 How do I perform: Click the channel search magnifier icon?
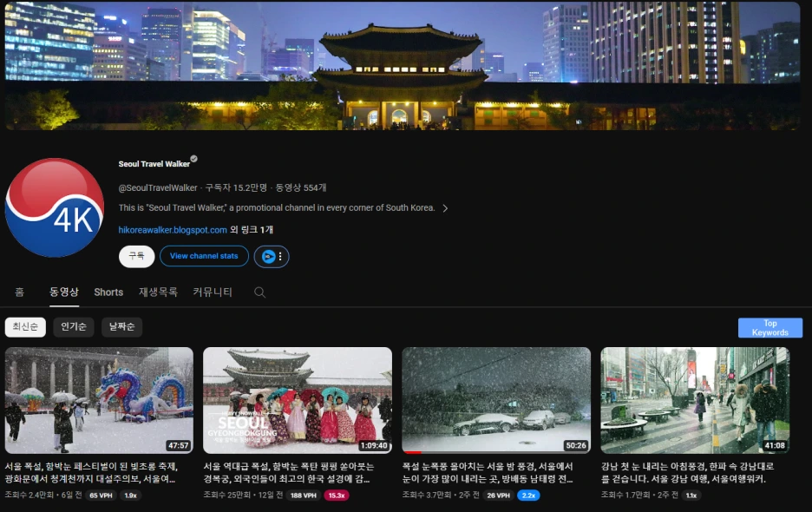[x=260, y=292]
